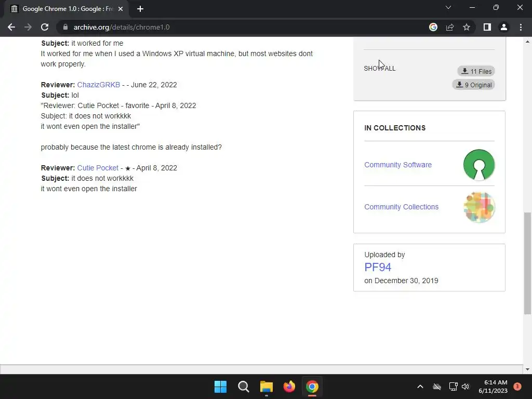Click 'probably because the latest chrome' review text
The image size is (532, 399).
[x=131, y=147]
